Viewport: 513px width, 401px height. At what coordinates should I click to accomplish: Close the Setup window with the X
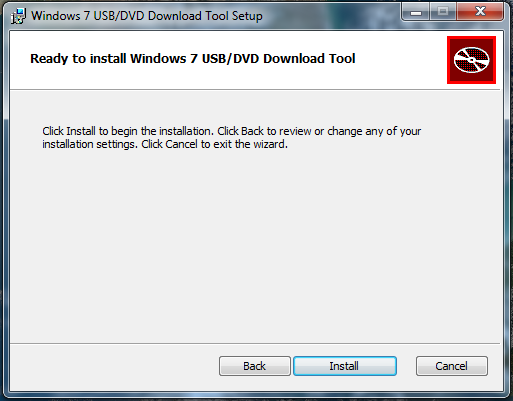click(x=480, y=12)
